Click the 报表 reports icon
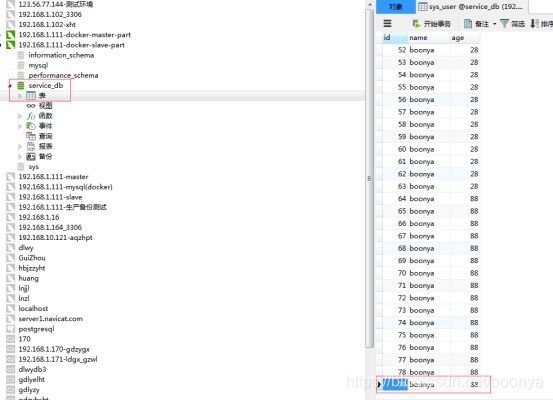 click(31, 146)
